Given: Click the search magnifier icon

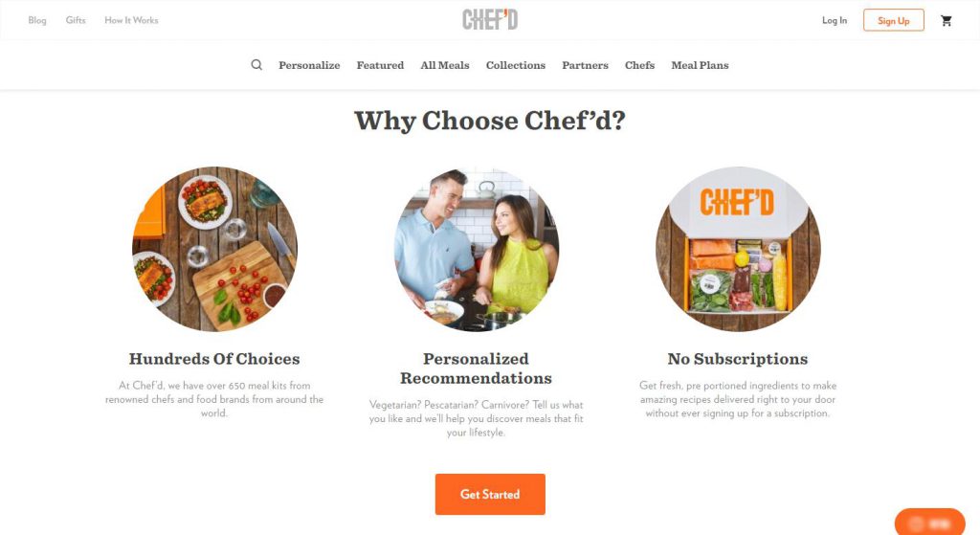Looking at the screenshot, I should (256, 65).
